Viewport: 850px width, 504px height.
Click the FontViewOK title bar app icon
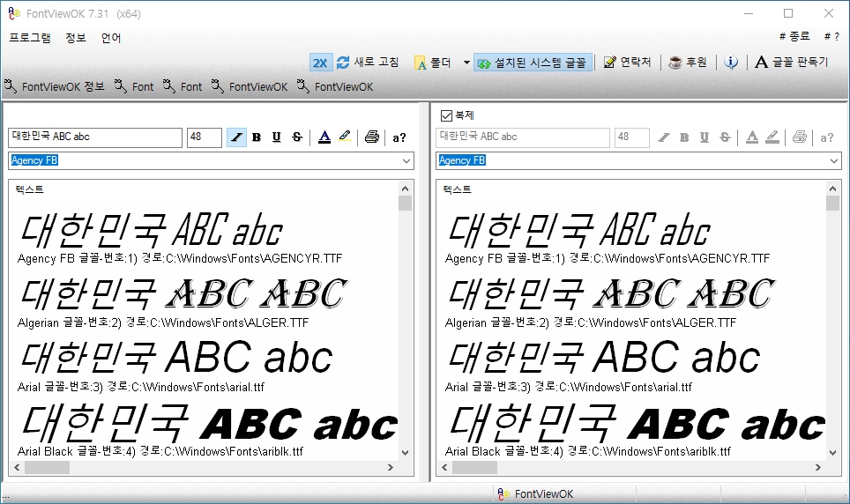click(13, 13)
